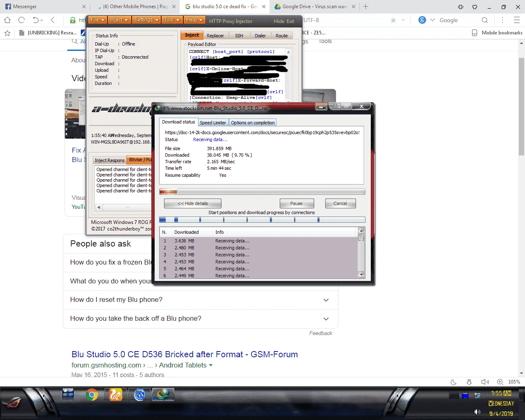
Task: Bookmark this page with the star icon
Action: 393,20
